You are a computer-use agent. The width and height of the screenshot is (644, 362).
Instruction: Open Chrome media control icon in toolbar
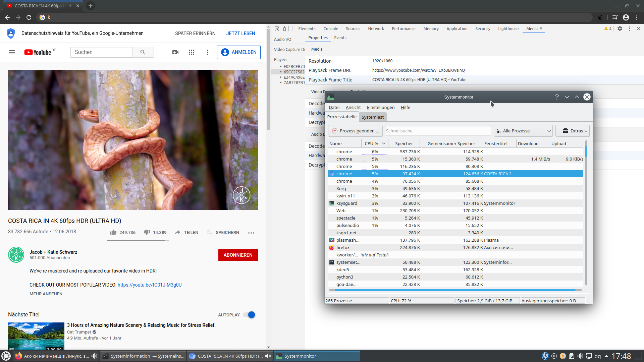coord(615,17)
